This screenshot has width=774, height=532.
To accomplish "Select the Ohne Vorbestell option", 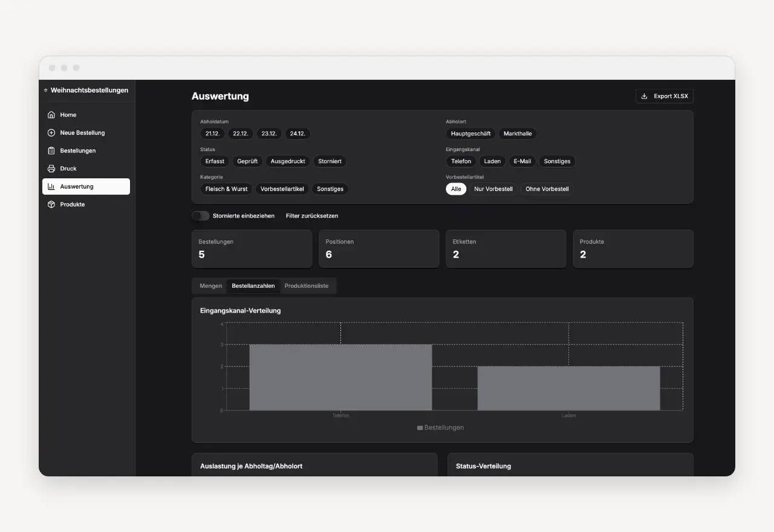I will 547,189.
